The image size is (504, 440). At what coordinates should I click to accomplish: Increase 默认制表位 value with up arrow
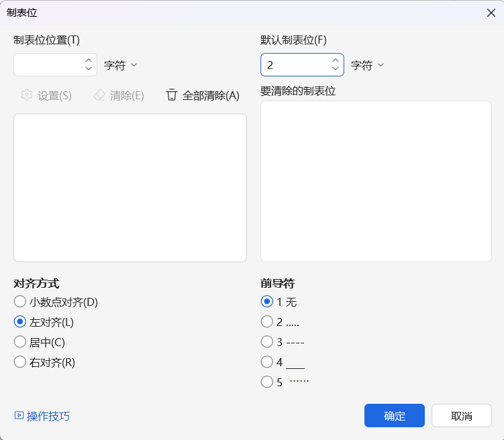pyautogui.click(x=336, y=61)
